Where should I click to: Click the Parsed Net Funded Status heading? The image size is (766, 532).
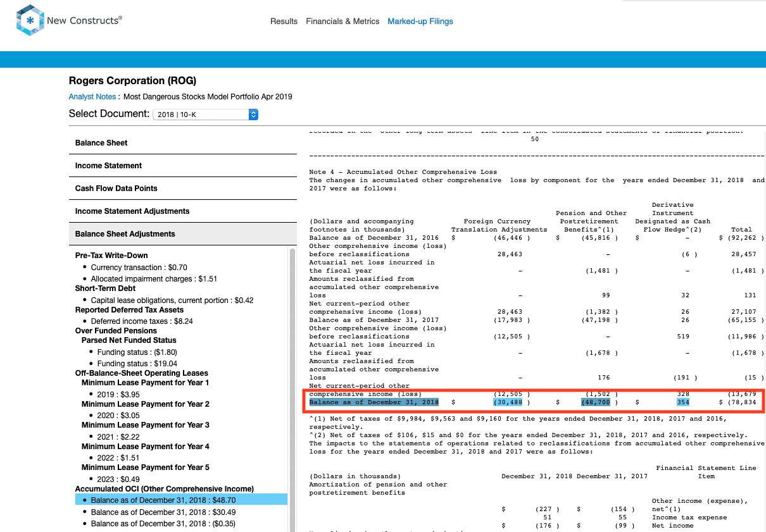[129, 340]
